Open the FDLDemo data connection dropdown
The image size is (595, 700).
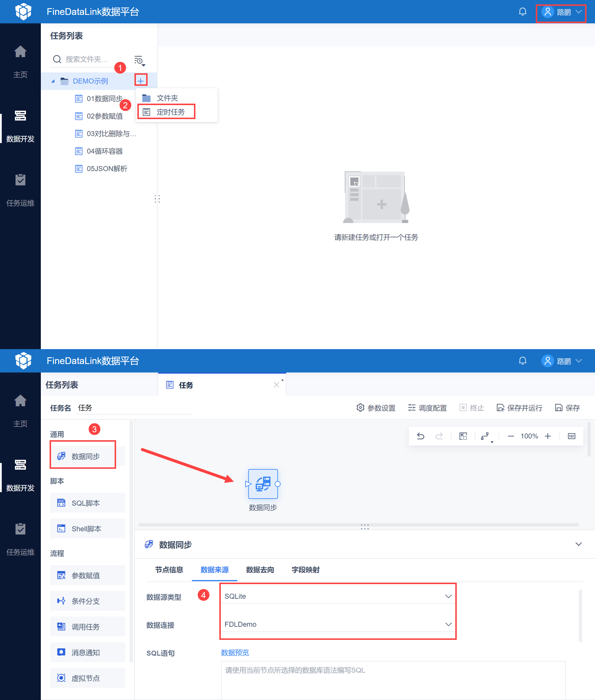(x=337, y=624)
